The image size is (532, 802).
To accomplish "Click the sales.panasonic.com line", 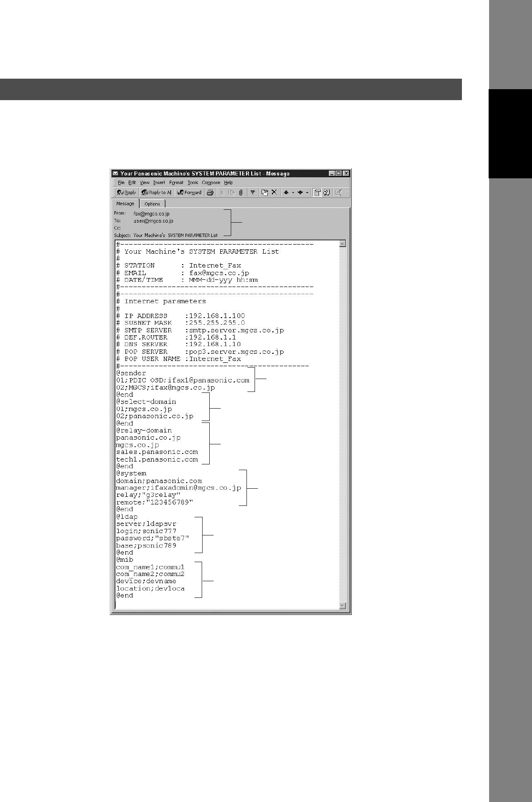I will [x=157, y=452].
